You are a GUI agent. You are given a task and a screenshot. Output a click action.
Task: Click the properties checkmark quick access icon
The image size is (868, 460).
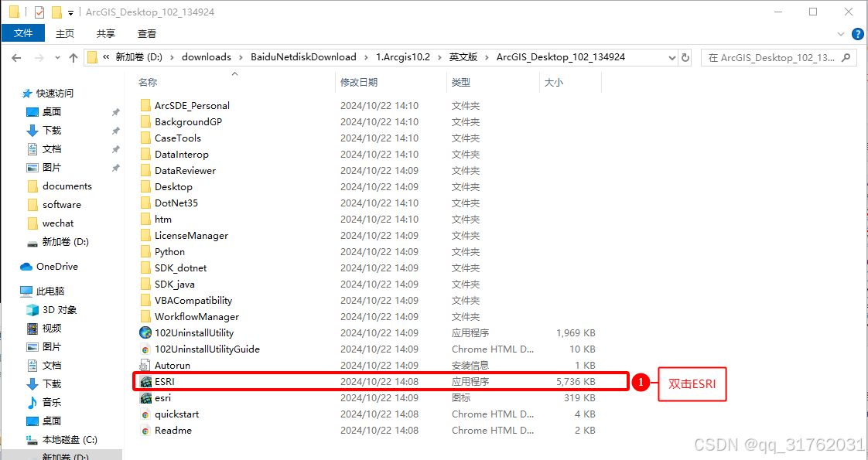click(39, 12)
